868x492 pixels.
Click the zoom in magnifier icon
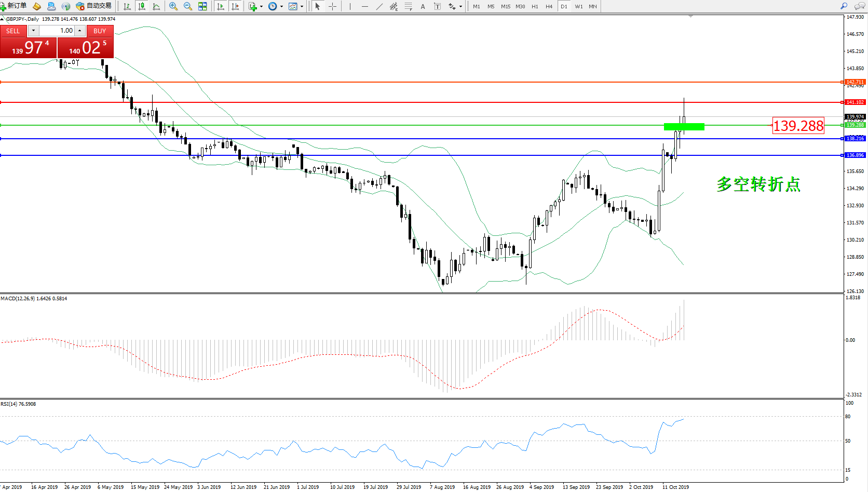pyautogui.click(x=173, y=6)
